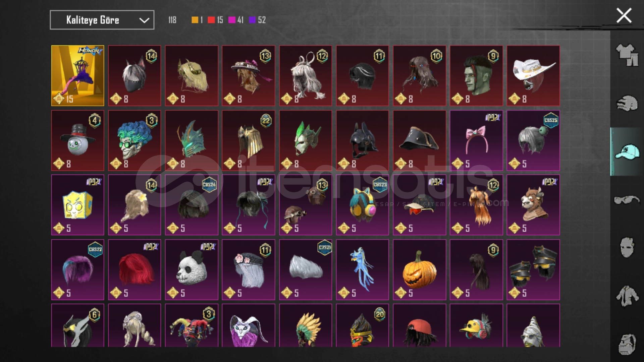
Task: Pick the white cowboy hat item
Action: pyautogui.click(x=533, y=75)
